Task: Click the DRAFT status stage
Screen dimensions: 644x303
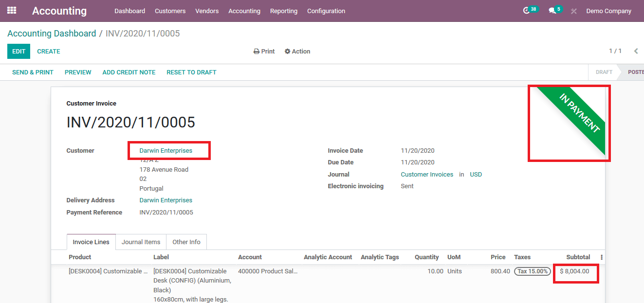Action: [604, 72]
